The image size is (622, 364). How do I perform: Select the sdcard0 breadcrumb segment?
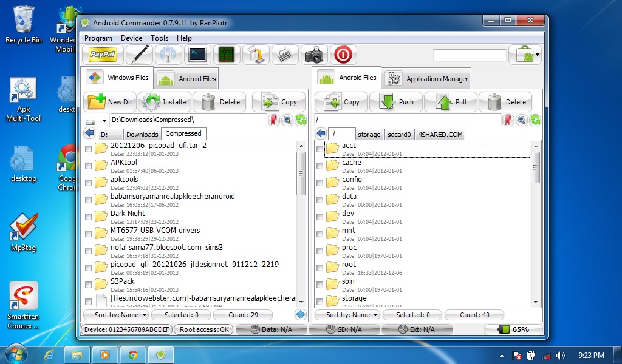pos(399,134)
